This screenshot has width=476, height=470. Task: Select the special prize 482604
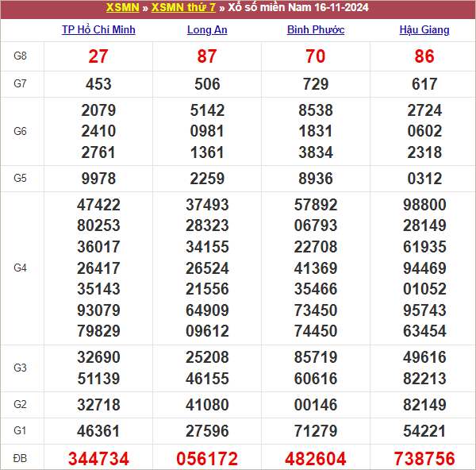click(x=316, y=459)
